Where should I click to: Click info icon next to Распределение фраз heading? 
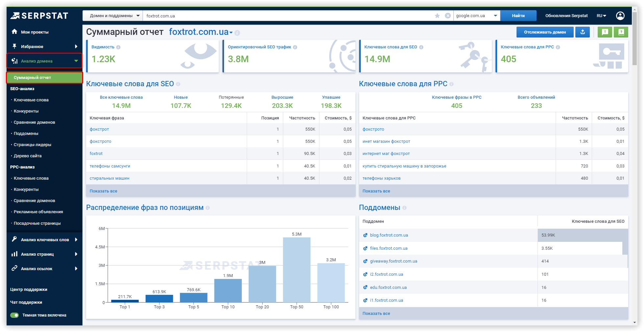(x=208, y=208)
